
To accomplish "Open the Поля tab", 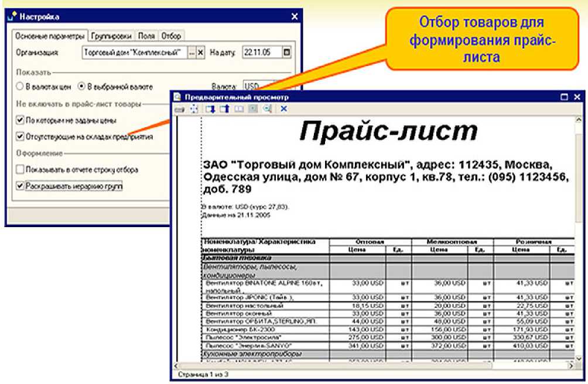I will click(146, 36).
